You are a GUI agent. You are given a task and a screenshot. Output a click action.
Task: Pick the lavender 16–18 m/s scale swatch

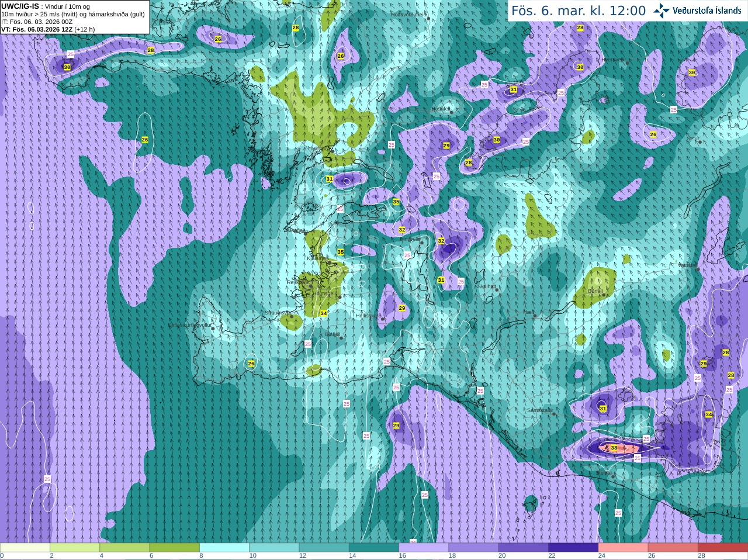click(x=424, y=548)
